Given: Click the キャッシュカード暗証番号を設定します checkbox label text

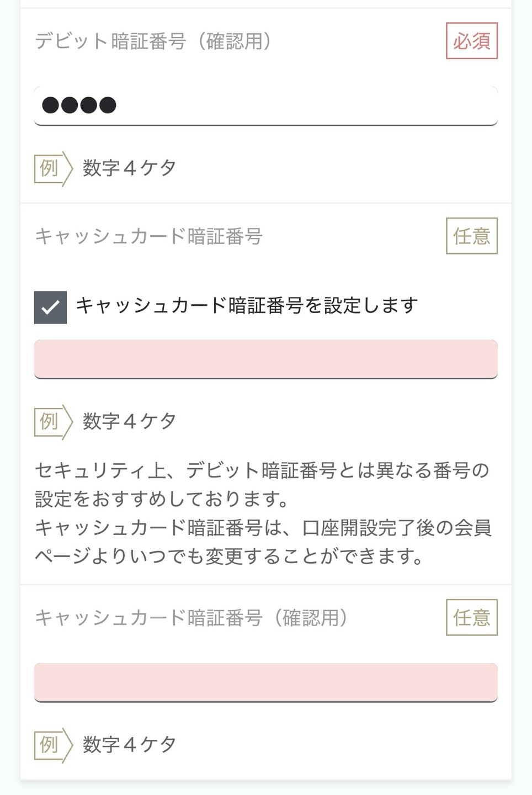Looking at the screenshot, I should (x=247, y=305).
